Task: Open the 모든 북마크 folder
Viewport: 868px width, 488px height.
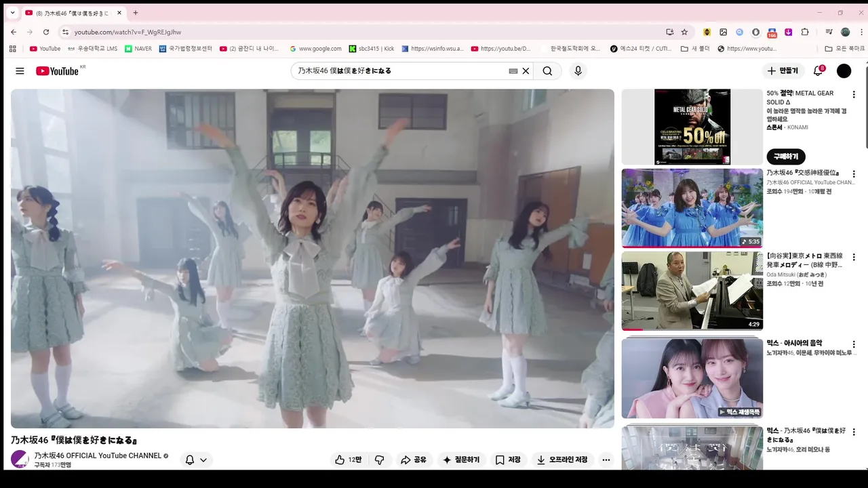Action: (x=845, y=49)
